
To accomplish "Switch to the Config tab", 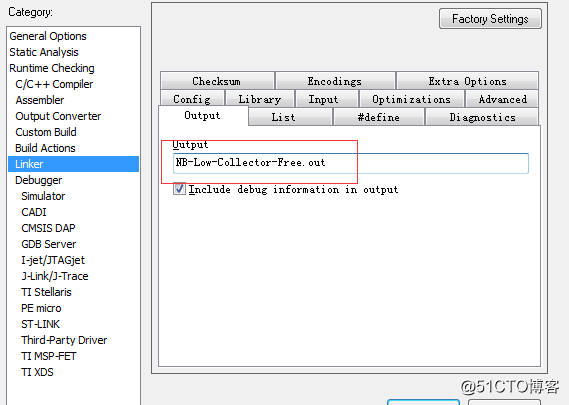I will coord(192,99).
